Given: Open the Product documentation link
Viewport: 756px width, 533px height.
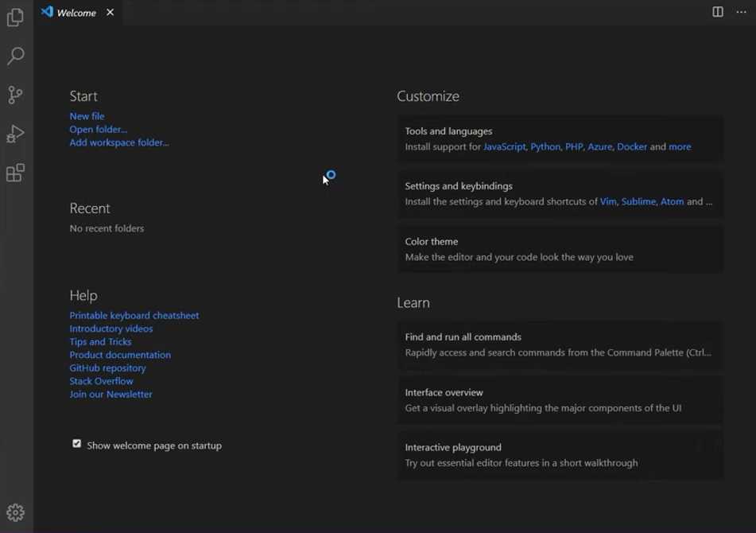Looking at the screenshot, I should pyautogui.click(x=120, y=355).
